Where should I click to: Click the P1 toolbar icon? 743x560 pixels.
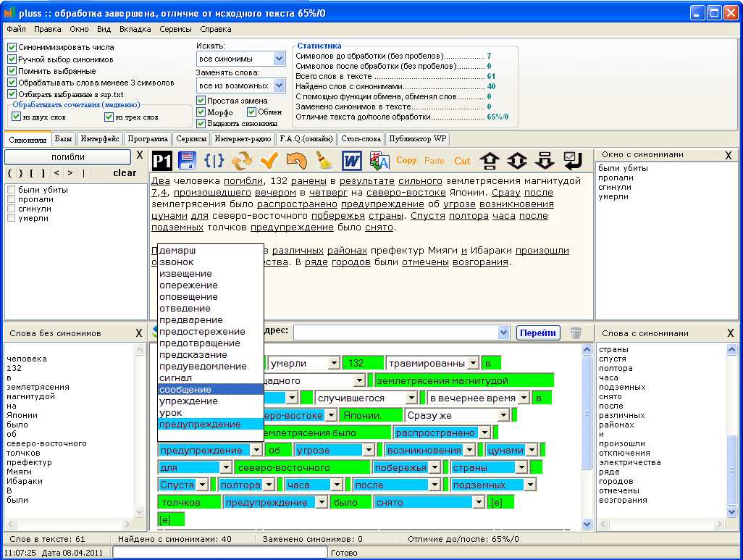(161, 160)
